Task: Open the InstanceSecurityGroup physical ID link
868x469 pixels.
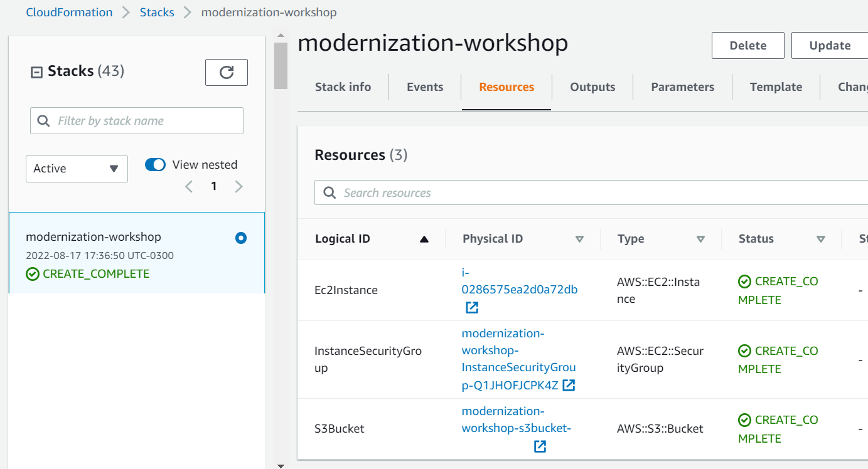Action: [518, 359]
